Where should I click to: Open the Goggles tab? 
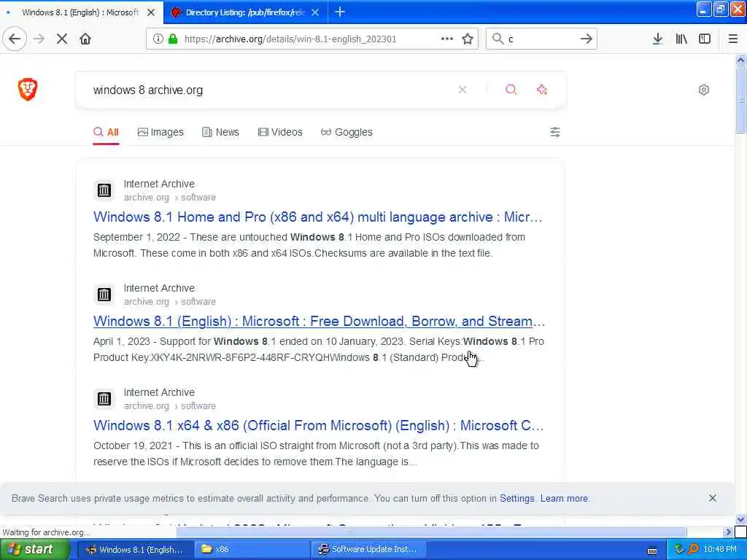click(347, 132)
